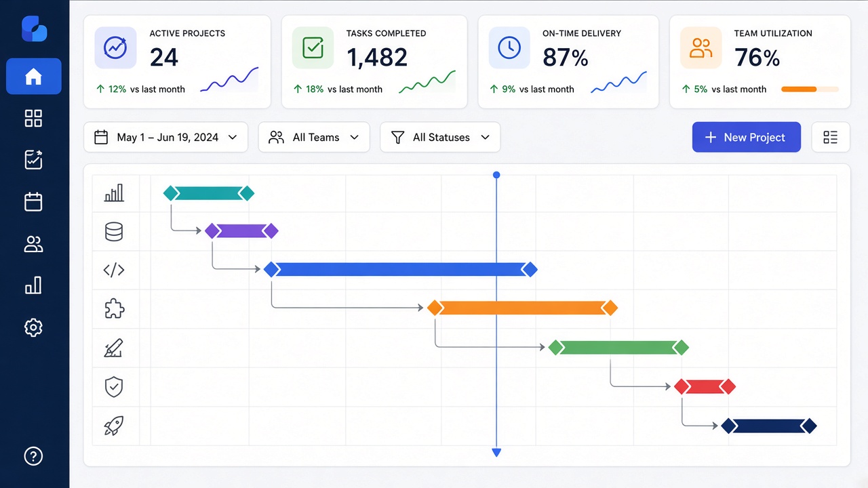Click the blue app logo in sidebar
The height and width of the screenshot is (488, 868).
[34, 30]
